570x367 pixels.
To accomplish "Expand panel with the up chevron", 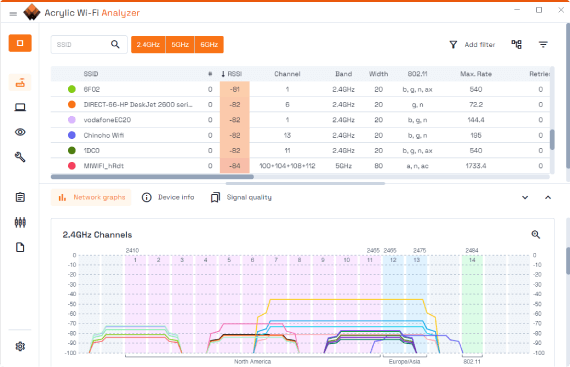I will click(548, 197).
